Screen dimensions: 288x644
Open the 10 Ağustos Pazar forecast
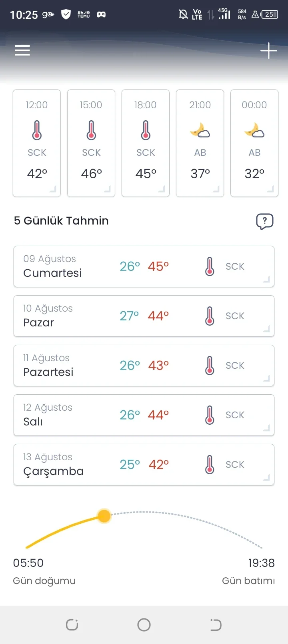click(144, 316)
